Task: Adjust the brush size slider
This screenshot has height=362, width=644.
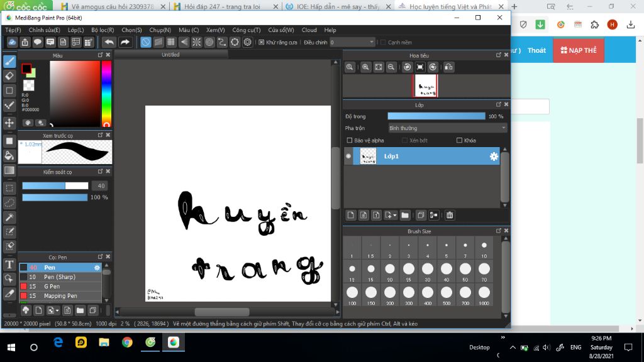Action: [55, 186]
